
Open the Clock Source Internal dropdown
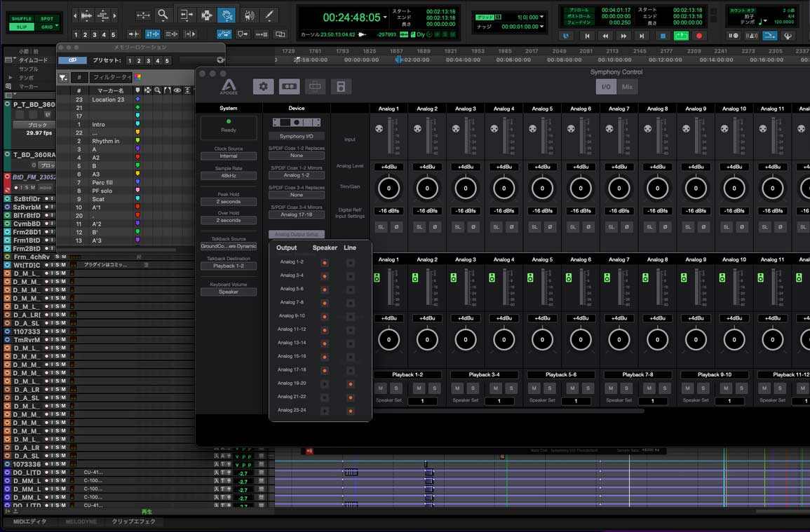(x=229, y=156)
